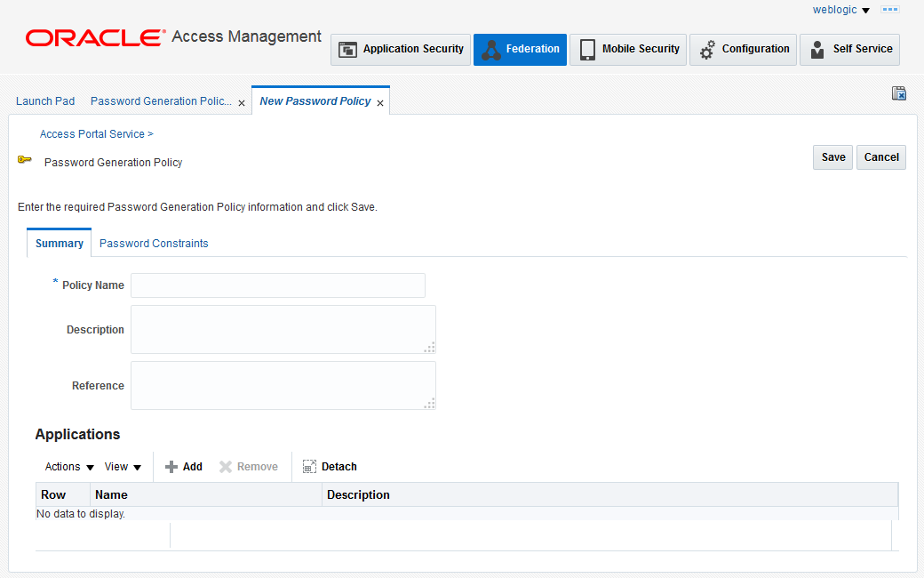Click the Row column header
Viewport: 924px width, 578px height.
coord(63,494)
